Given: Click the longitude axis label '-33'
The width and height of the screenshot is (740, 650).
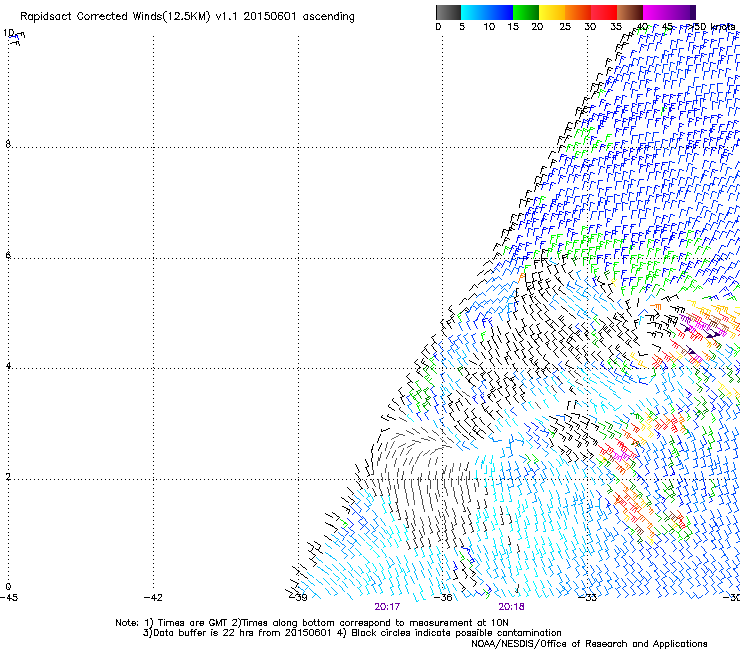Looking at the screenshot, I should 588,598.
